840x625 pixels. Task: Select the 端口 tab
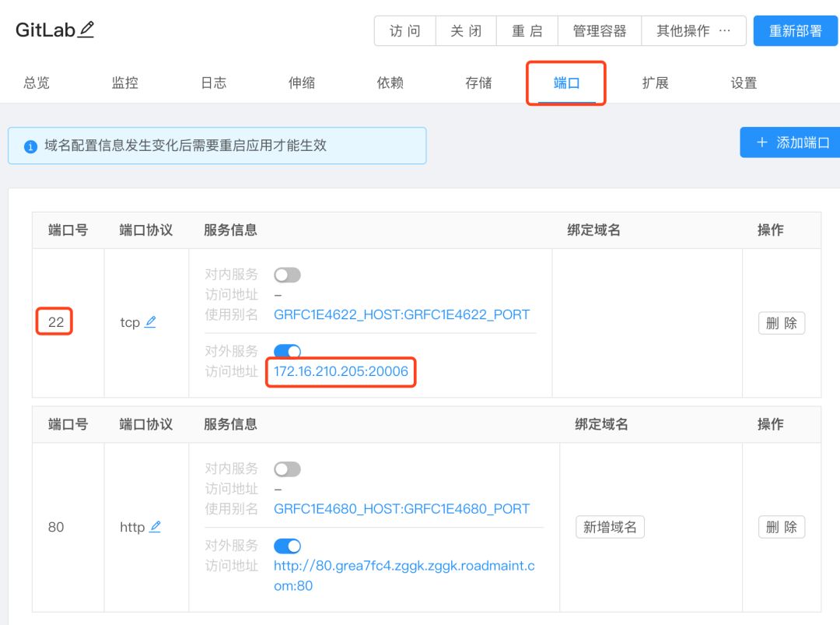click(566, 83)
